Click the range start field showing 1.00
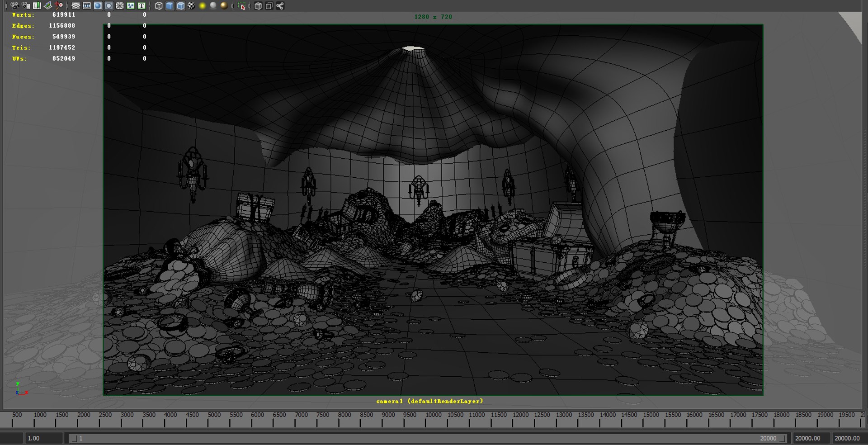This screenshot has height=445, width=868. pyautogui.click(x=43, y=438)
